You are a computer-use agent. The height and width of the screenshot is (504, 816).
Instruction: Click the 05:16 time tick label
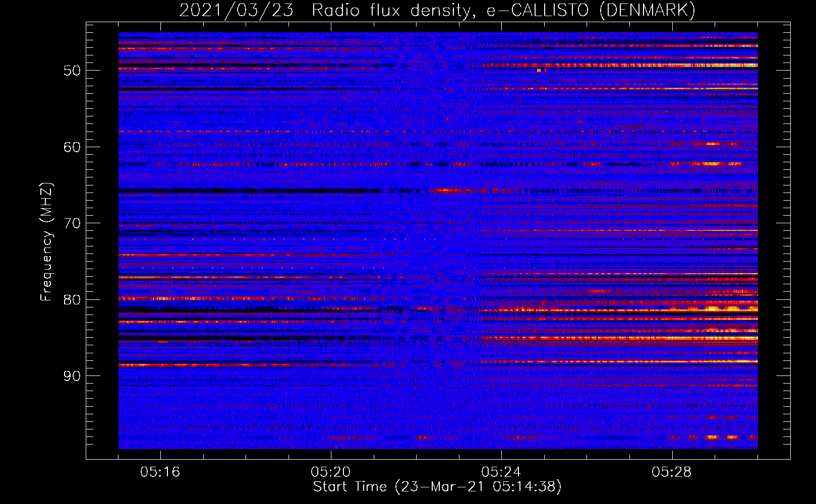click(x=160, y=472)
